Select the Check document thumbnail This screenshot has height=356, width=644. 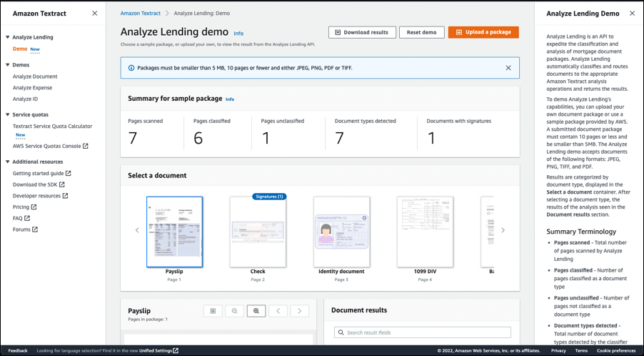click(258, 232)
